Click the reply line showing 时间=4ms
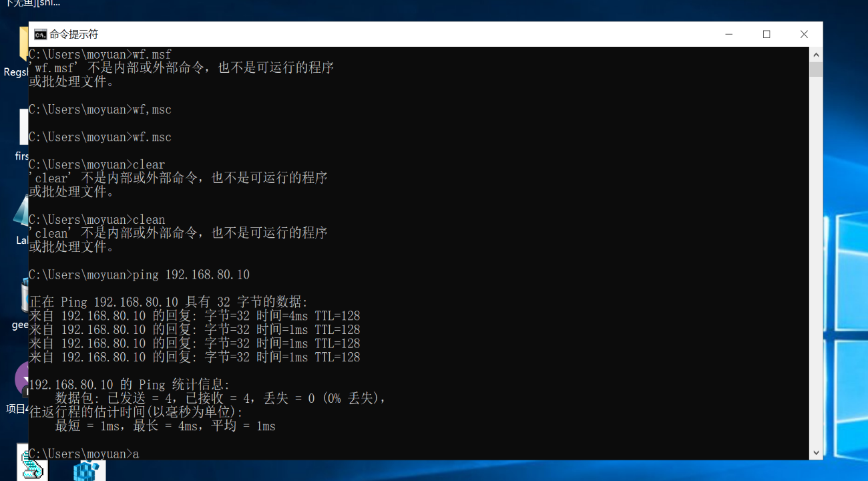The width and height of the screenshot is (868, 481). click(x=194, y=316)
